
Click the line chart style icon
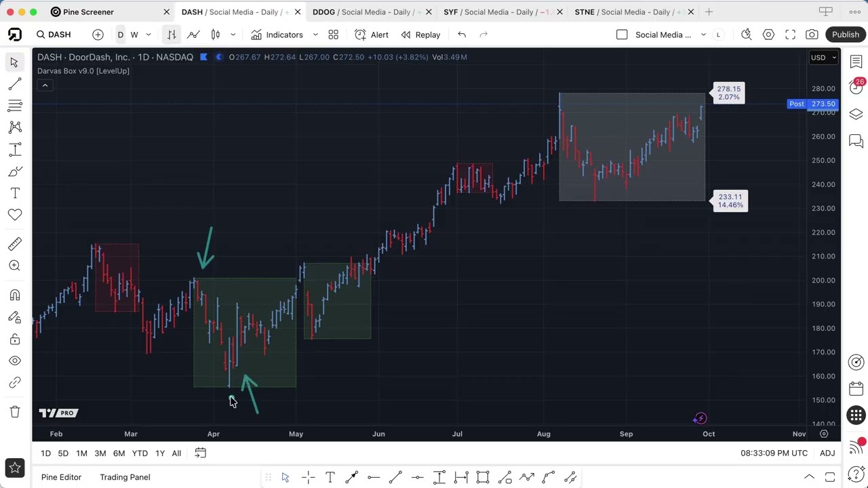pyautogui.click(x=193, y=35)
